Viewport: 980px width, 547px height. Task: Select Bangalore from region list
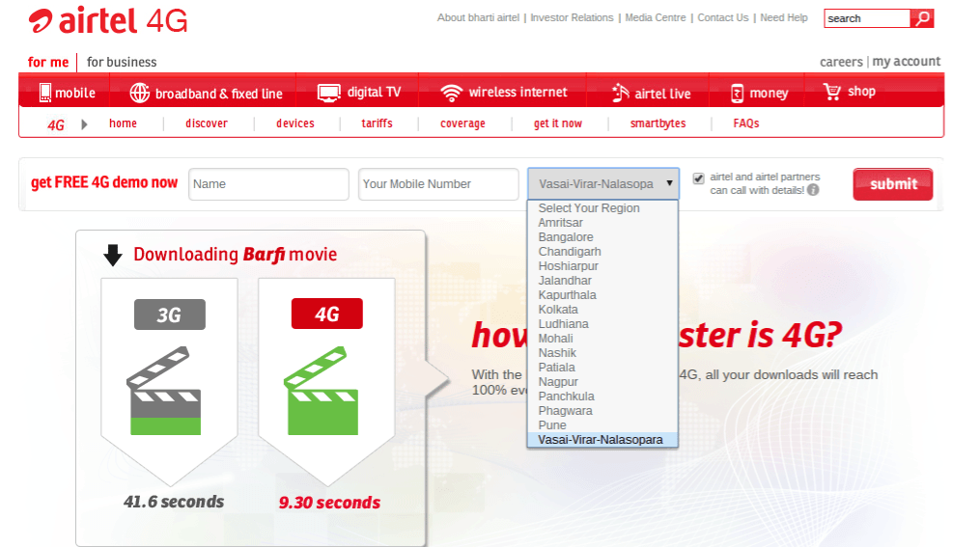click(602, 237)
